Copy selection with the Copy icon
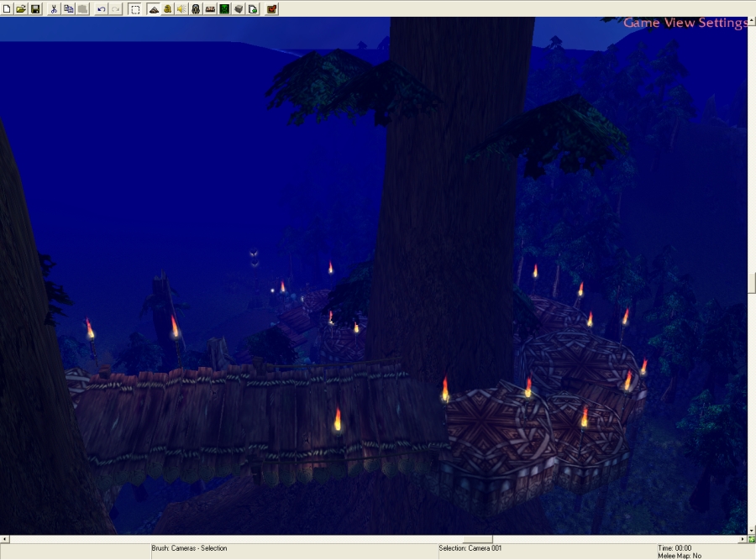This screenshot has height=560, width=756. point(69,8)
